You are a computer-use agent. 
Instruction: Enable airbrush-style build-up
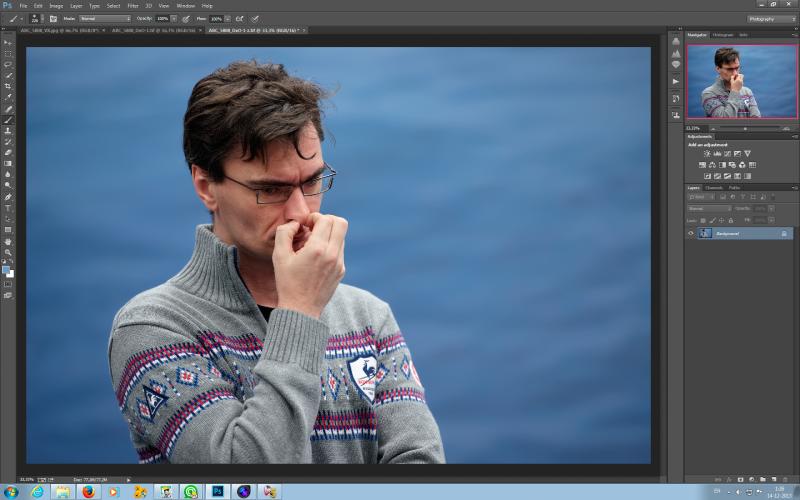point(240,19)
